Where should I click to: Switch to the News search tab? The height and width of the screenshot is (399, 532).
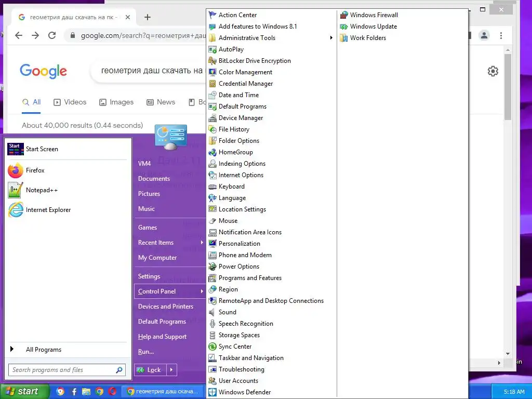pos(161,102)
